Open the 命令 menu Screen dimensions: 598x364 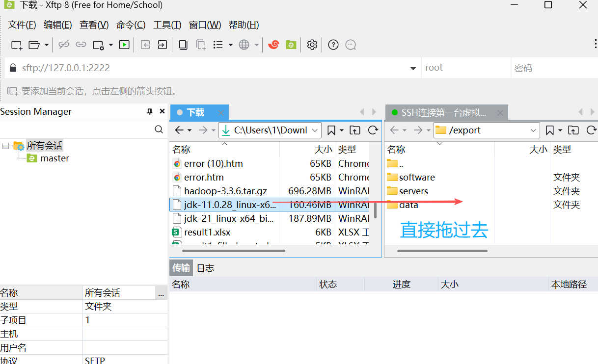(x=130, y=25)
